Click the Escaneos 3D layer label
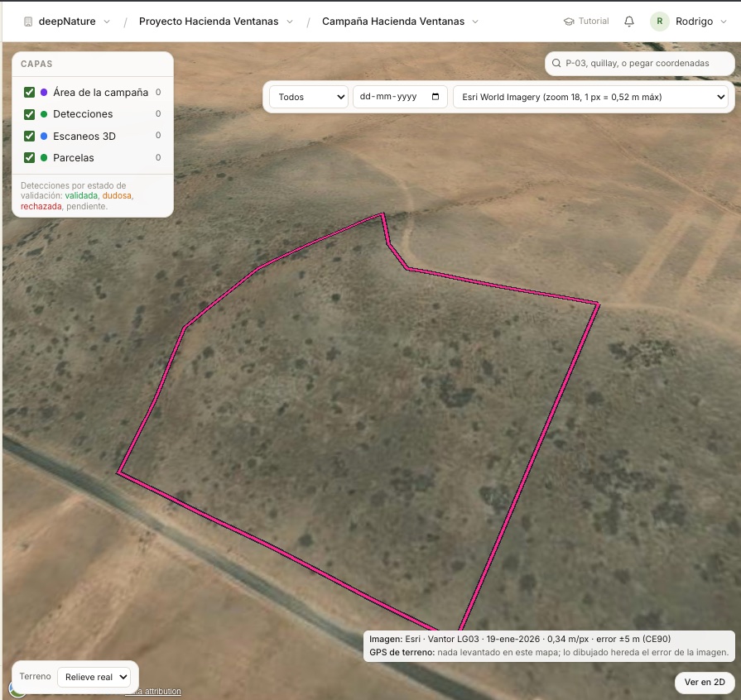 pos(84,136)
